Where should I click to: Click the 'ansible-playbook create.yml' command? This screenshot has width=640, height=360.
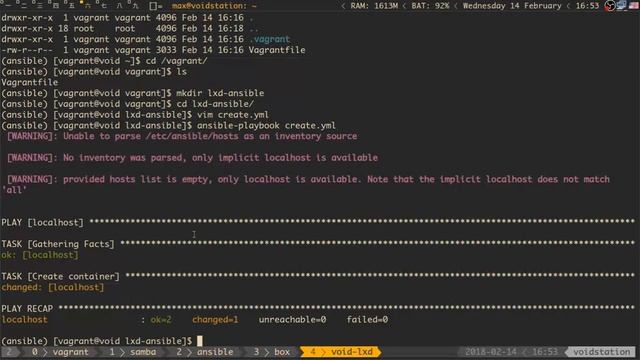[x=266, y=125]
